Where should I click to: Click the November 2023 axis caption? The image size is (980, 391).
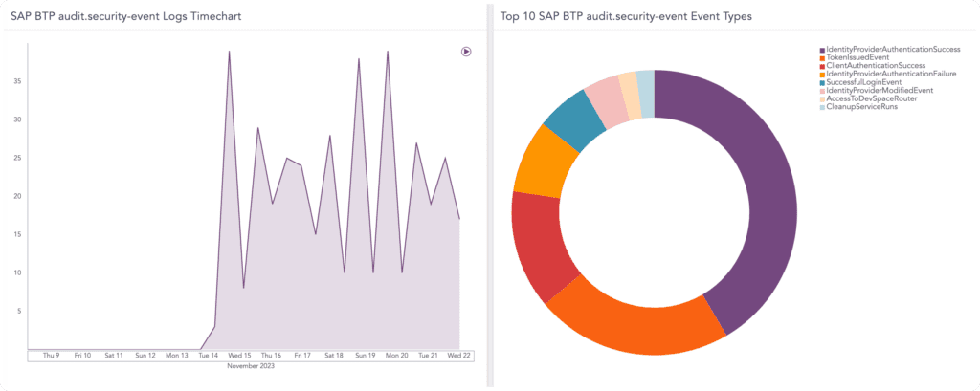coord(250,367)
